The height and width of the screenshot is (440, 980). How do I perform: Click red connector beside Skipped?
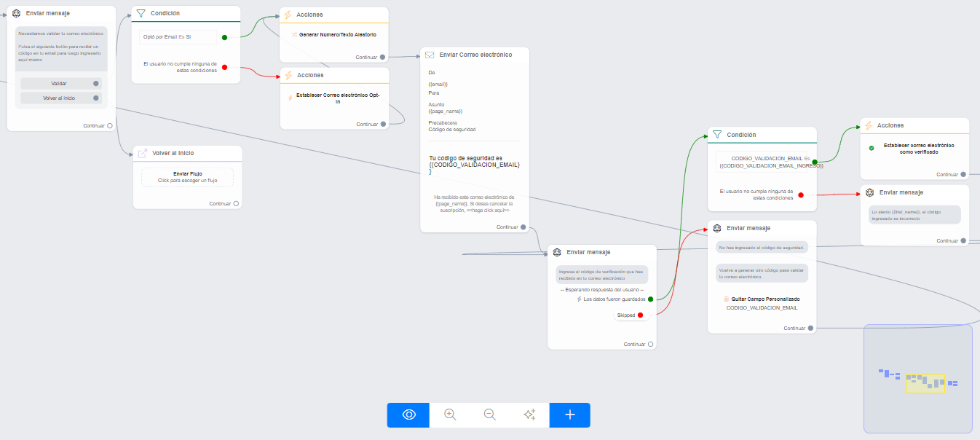click(640, 315)
